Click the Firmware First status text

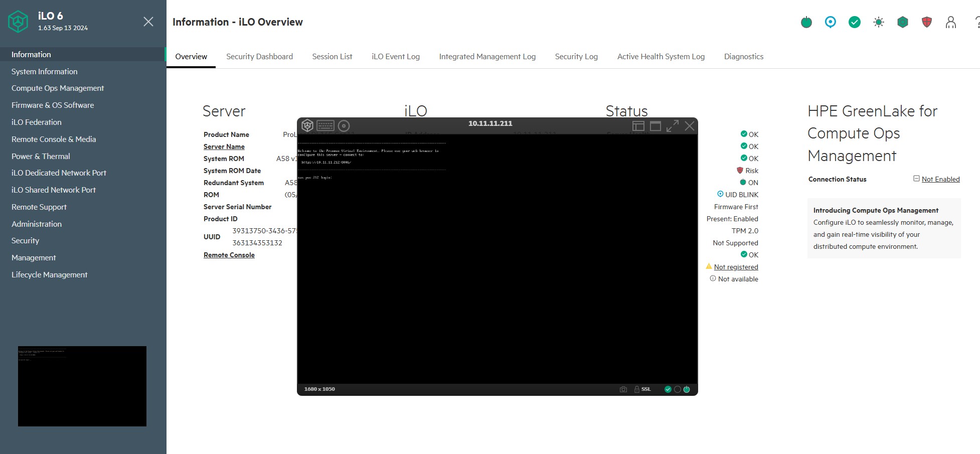click(x=736, y=207)
